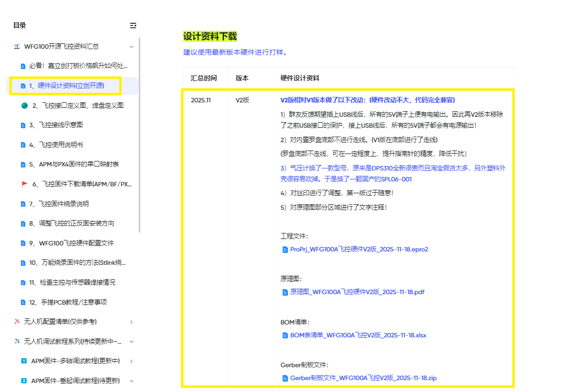Click the globe icon next to 飞控接口定义图
The width and height of the screenshot is (585, 392).
(x=24, y=105)
